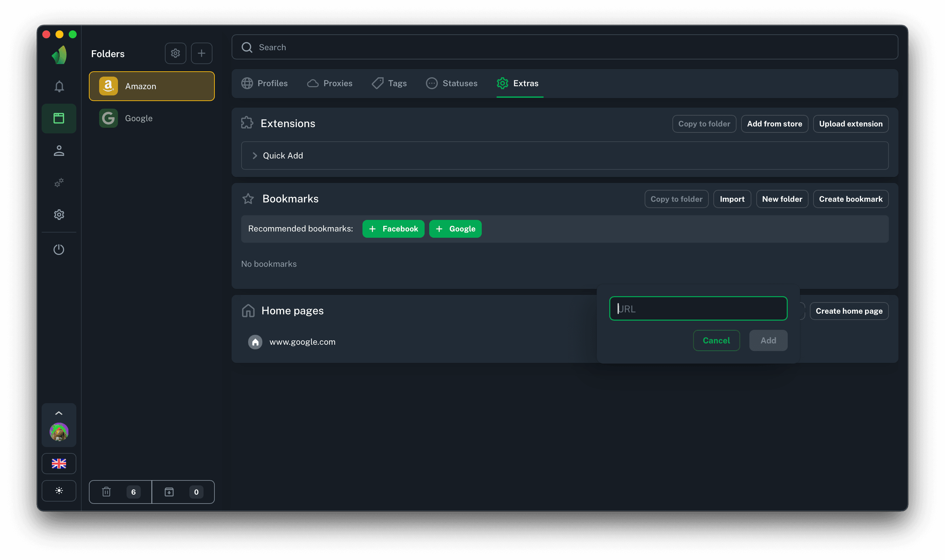Open the browser profiles sidebar icon

click(x=59, y=119)
